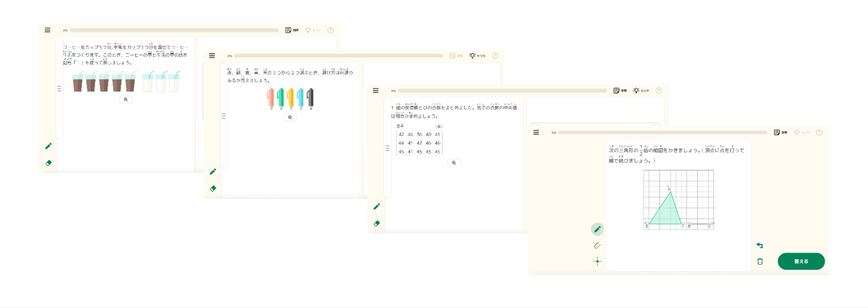Click vertex A of the green triangle

click(669, 192)
